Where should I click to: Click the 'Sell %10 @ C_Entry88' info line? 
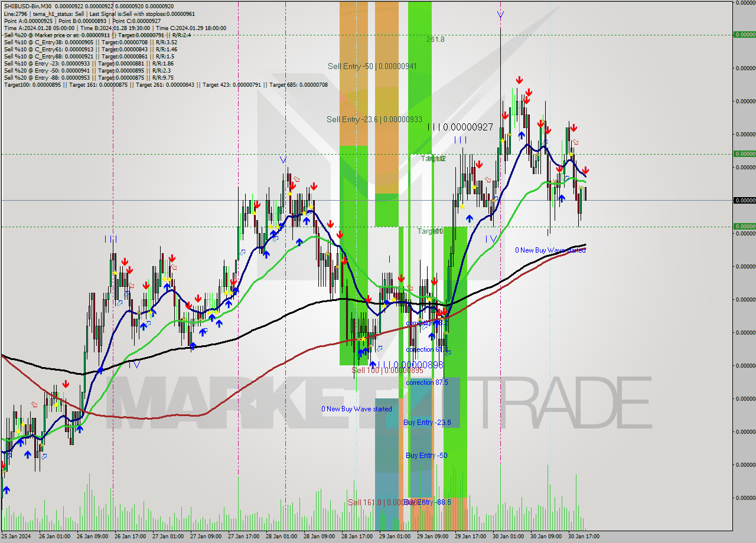coord(89,56)
